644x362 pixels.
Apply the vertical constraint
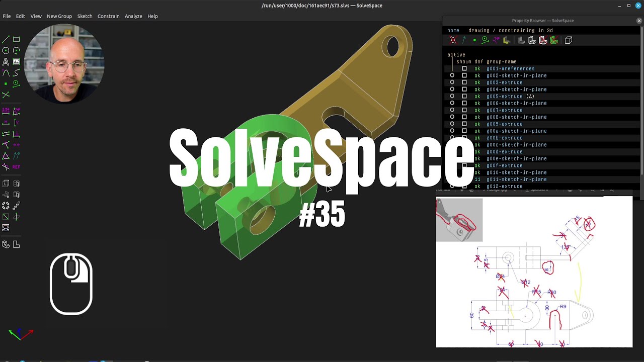16,122
